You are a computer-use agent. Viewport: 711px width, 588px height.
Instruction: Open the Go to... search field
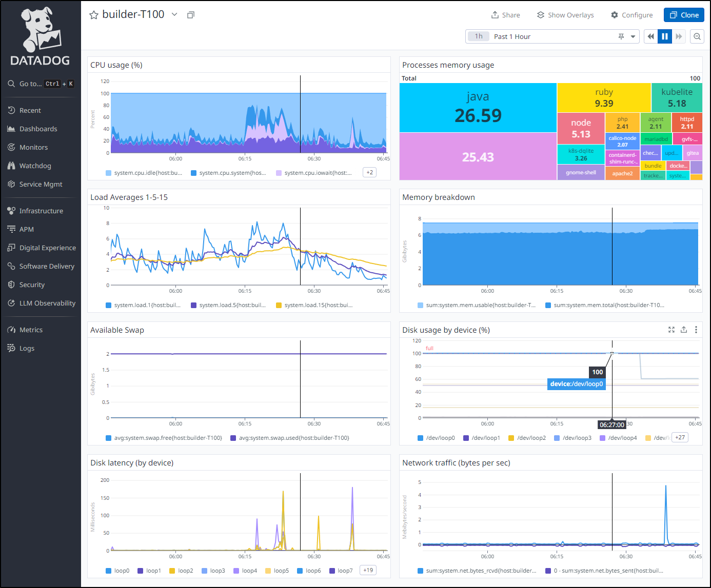click(41, 84)
